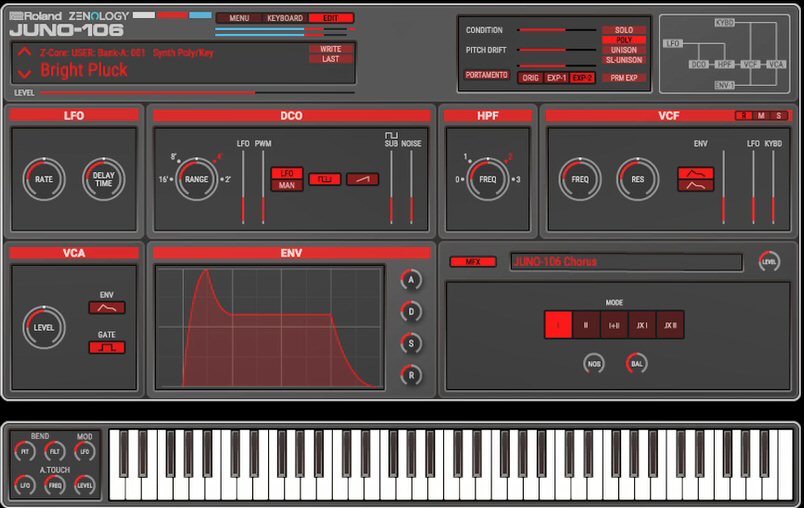Select POLY voice mode
Screen dimensions: 804x508
pyautogui.click(x=624, y=40)
